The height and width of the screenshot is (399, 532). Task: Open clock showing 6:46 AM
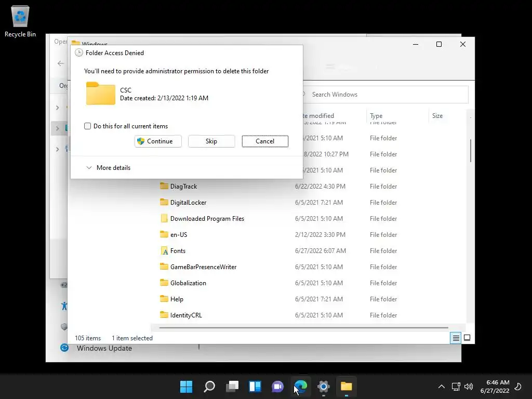(495, 387)
